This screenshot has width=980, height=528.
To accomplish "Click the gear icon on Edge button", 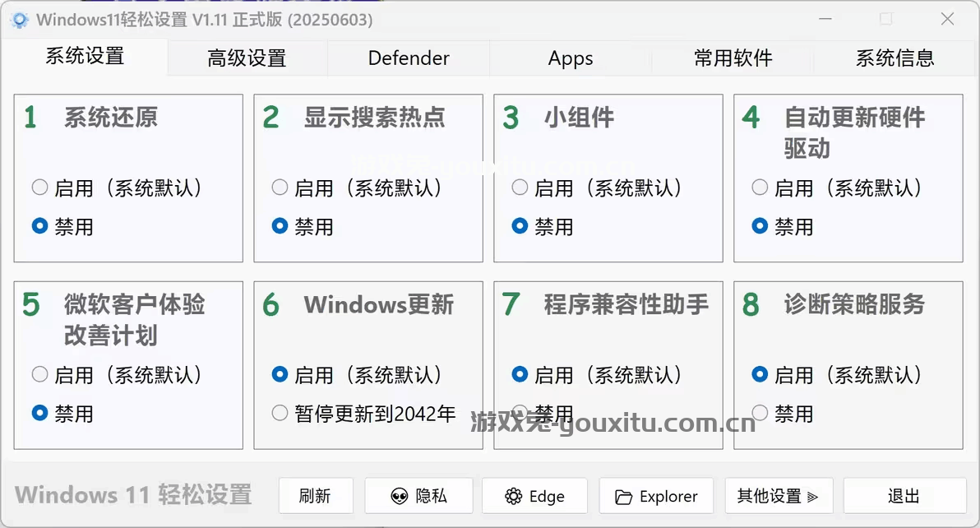I will click(513, 497).
